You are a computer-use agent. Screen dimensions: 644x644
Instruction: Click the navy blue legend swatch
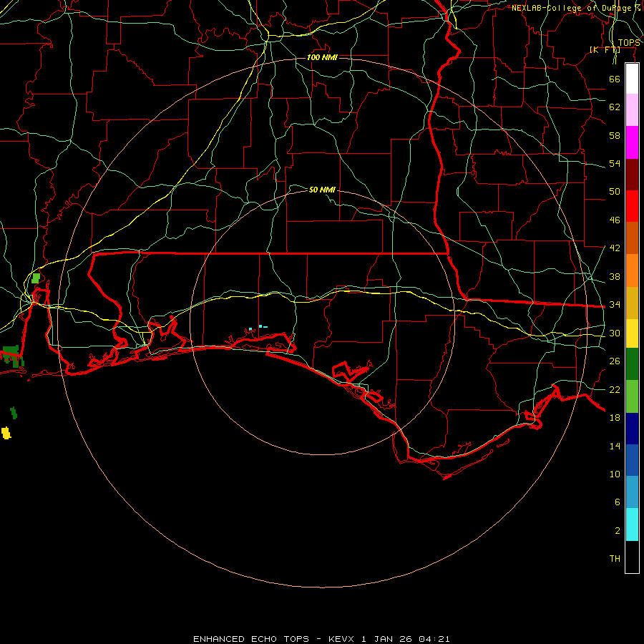point(632,429)
